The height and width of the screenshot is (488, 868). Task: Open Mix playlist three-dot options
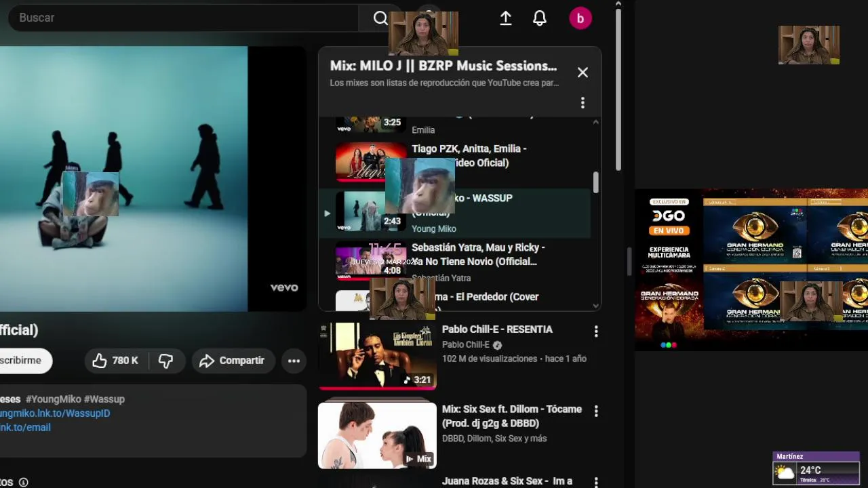tap(583, 103)
